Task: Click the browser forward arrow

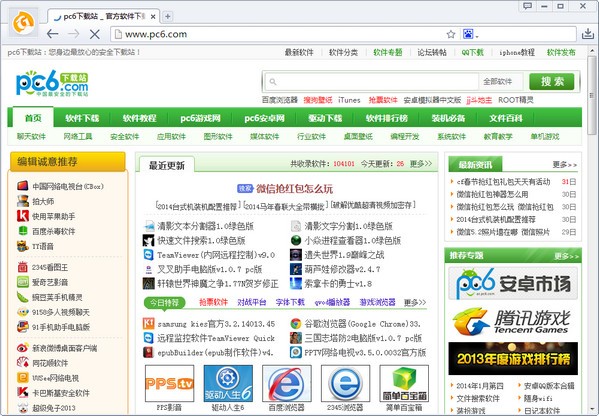Action: (x=73, y=34)
